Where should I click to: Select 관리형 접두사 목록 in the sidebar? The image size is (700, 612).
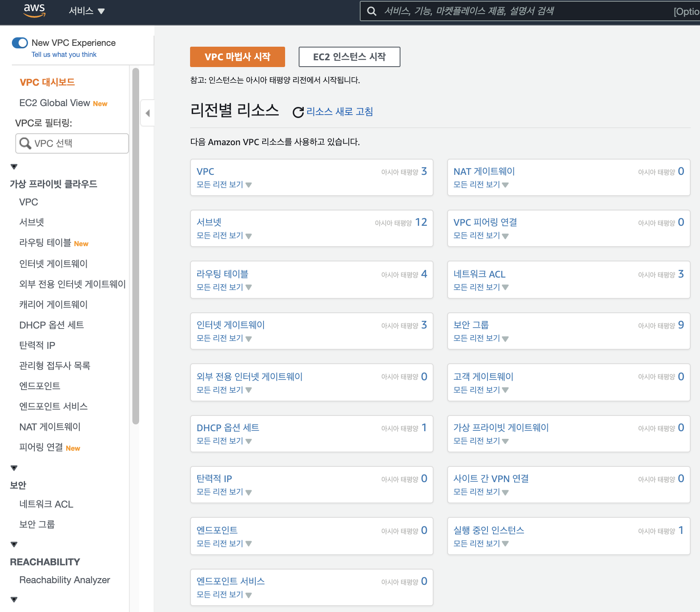coord(55,365)
